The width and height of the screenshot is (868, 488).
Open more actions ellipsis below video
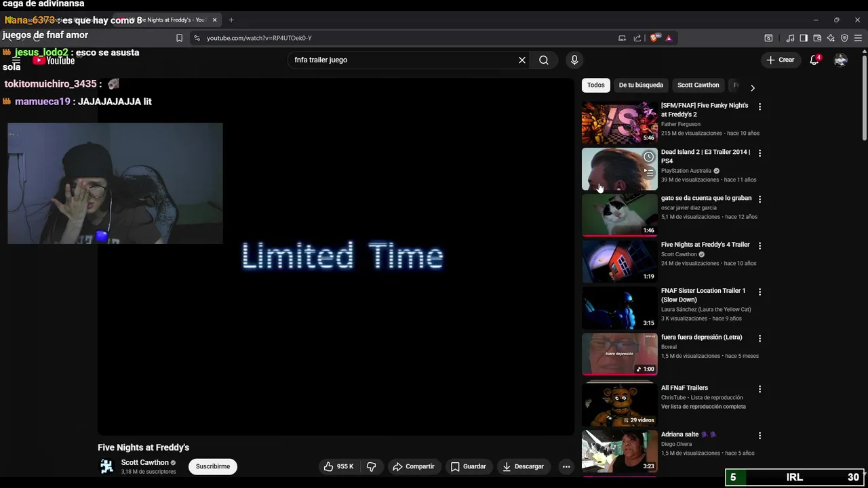pyautogui.click(x=566, y=466)
